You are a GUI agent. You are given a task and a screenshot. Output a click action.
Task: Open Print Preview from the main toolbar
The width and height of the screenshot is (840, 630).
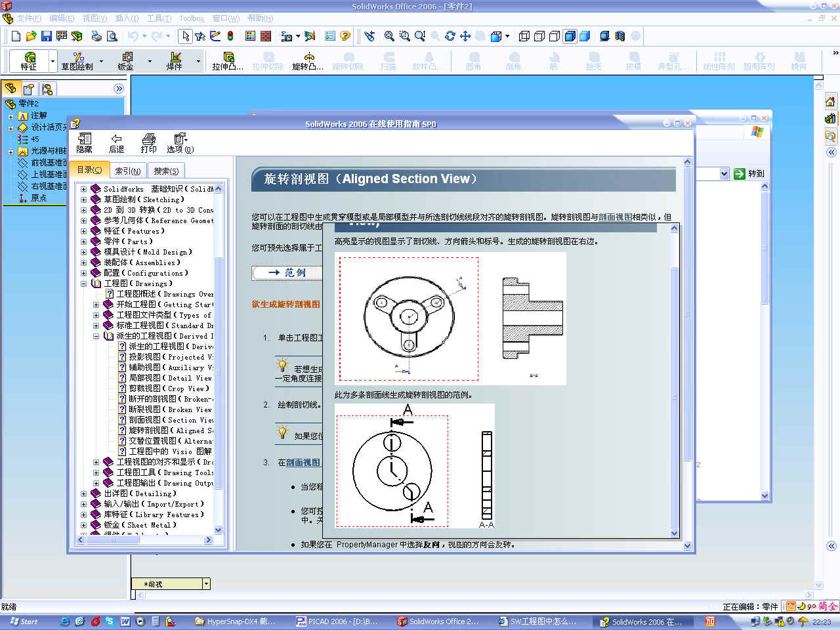click(x=112, y=36)
